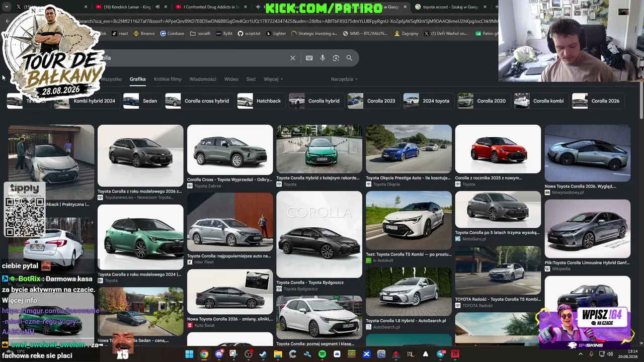Filter images by Corolla 2023 chip
Image resolution: width=644 pixels, height=362 pixels.
(x=374, y=101)
